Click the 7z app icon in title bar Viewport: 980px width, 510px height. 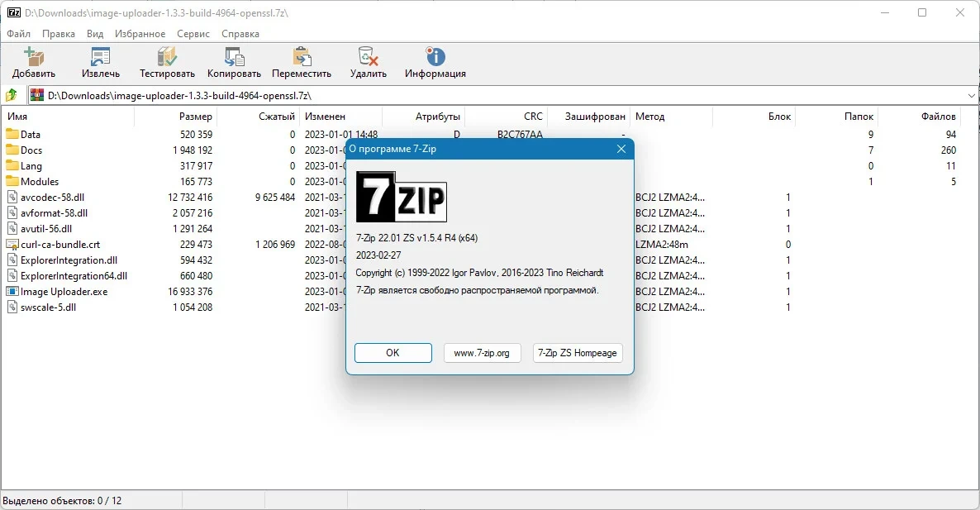[13, 12]
